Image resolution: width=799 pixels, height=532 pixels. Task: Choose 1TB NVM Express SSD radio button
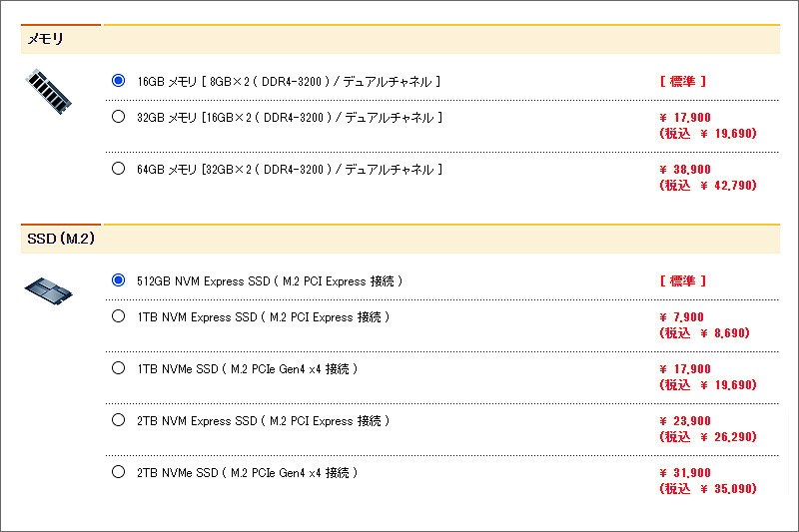(118, 316)
